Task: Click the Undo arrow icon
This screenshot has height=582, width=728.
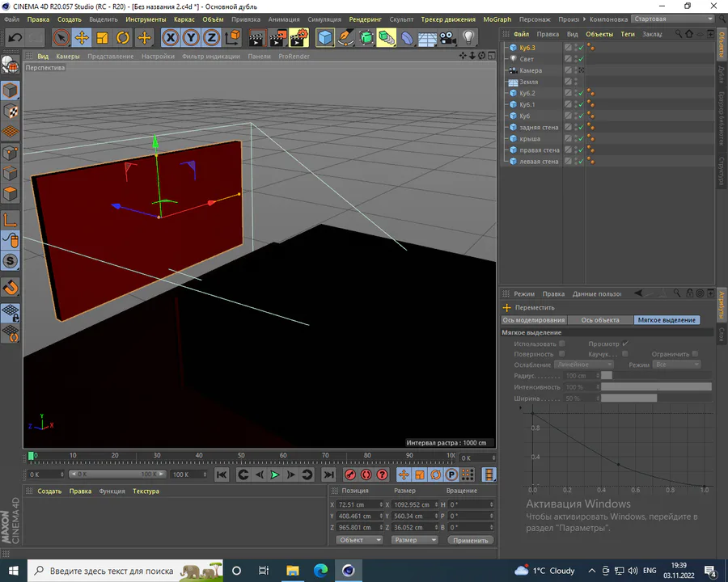Action: tap(15, 37)
